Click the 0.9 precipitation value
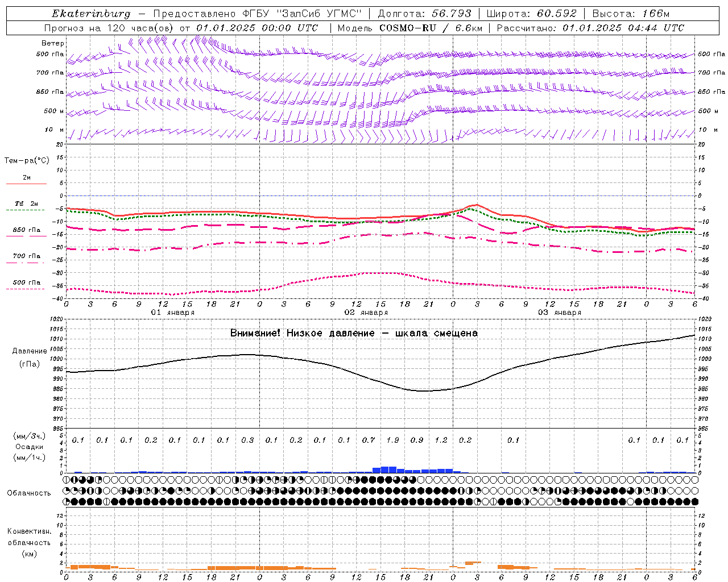This screenshot has height=582, width=728. (x=417, y=440)
